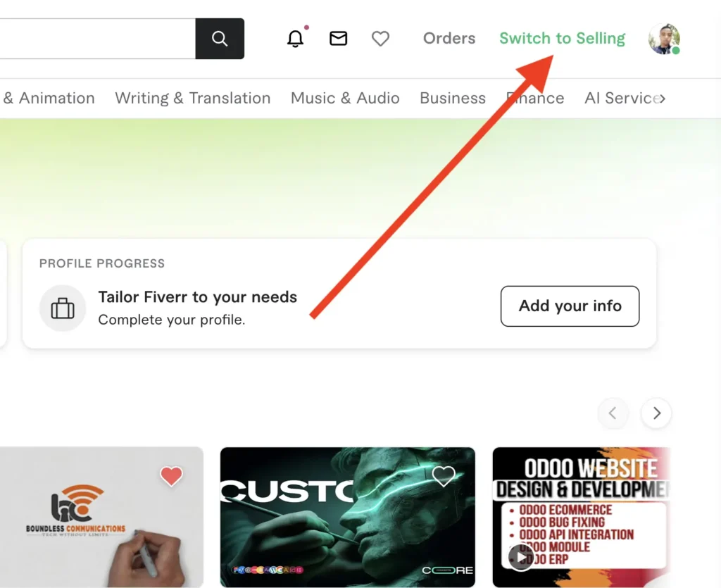Image resolution: width=721 pixels, height=588 pixels.
Task: Open the Music & Audio category
Action: (x=345, y=98)
